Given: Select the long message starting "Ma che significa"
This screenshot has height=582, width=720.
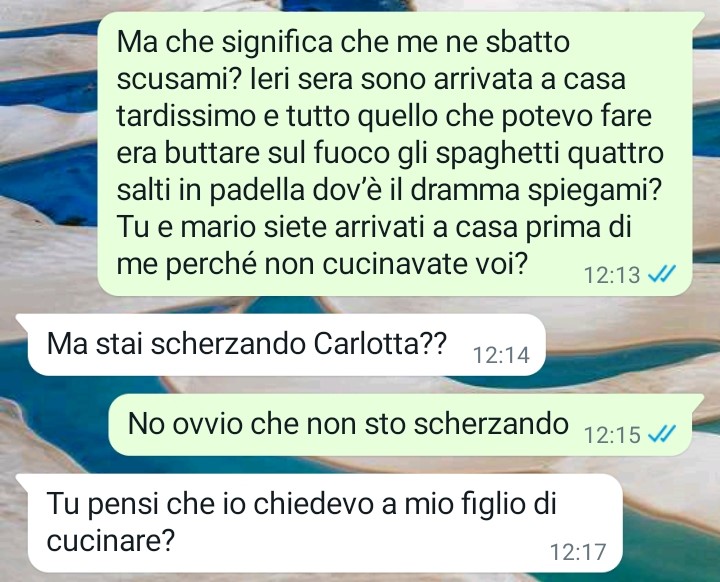Looking at the screenshot, I should (400, 154).
